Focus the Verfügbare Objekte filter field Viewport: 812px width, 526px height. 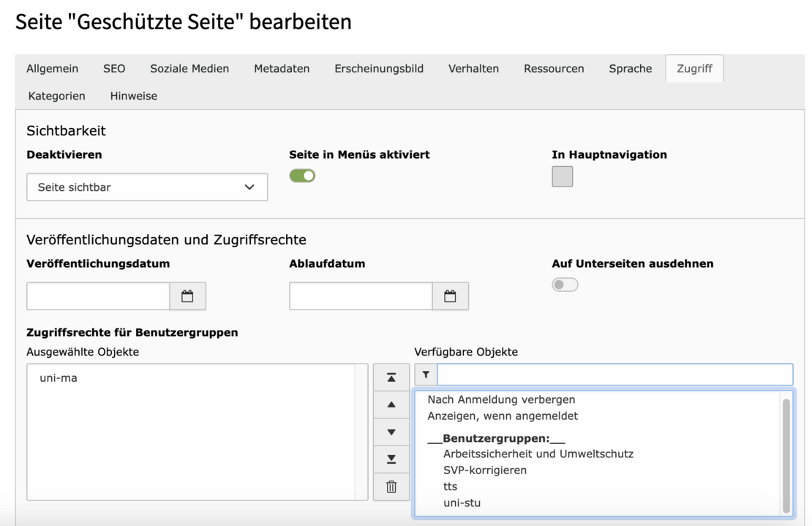(614, 375)
